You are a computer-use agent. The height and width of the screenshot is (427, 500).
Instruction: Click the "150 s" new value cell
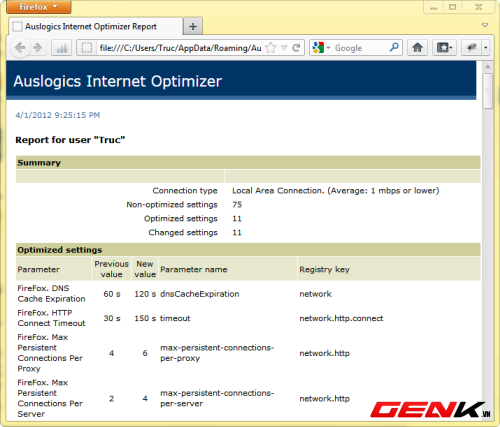(145, 318)
